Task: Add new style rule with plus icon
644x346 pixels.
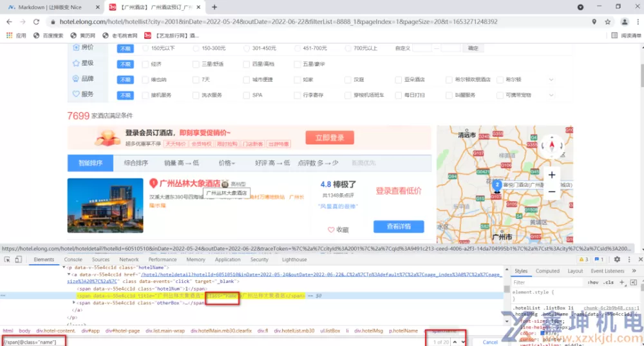Action: coord(622,282)
